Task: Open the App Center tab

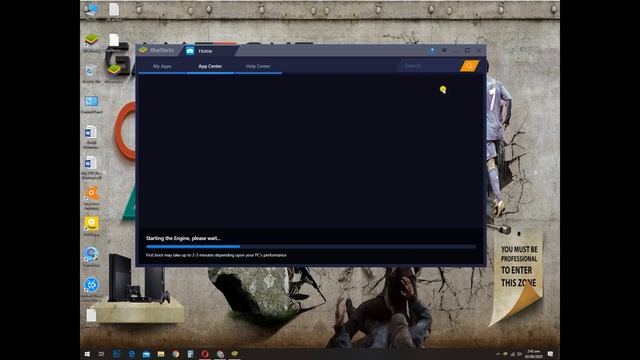Action: 210,66
